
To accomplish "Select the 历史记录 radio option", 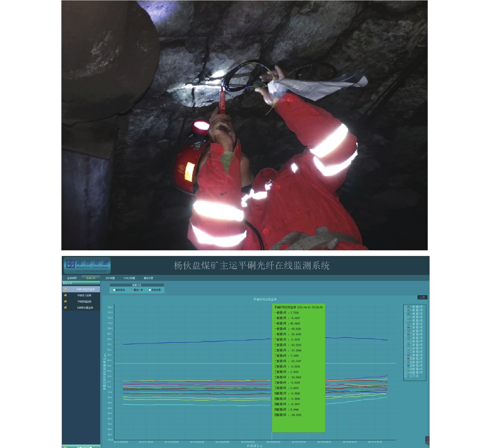I will pos(150,290).
